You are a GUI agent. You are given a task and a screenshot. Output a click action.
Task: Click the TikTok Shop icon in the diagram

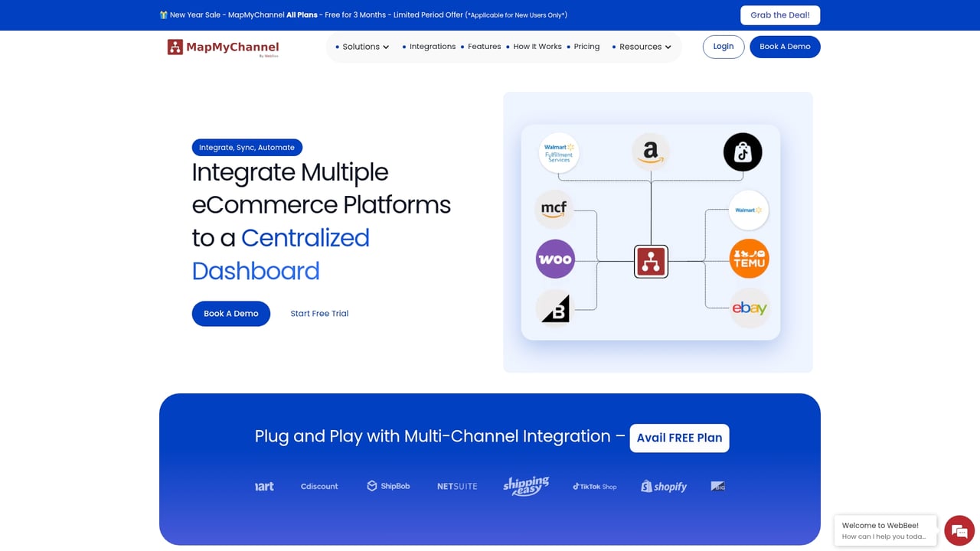point(742,152)
